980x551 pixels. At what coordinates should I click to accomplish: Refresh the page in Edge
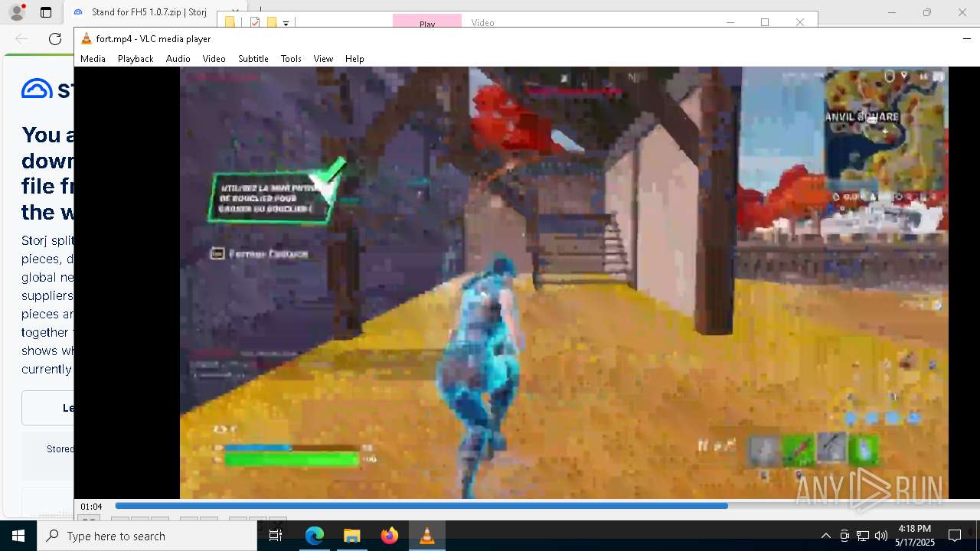(x=55, y=38)
